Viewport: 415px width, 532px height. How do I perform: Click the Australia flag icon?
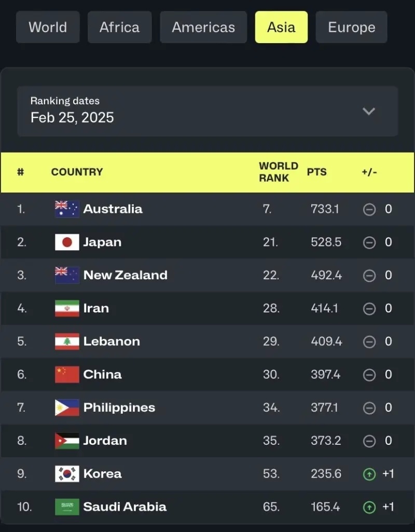(x=67, y=209)
